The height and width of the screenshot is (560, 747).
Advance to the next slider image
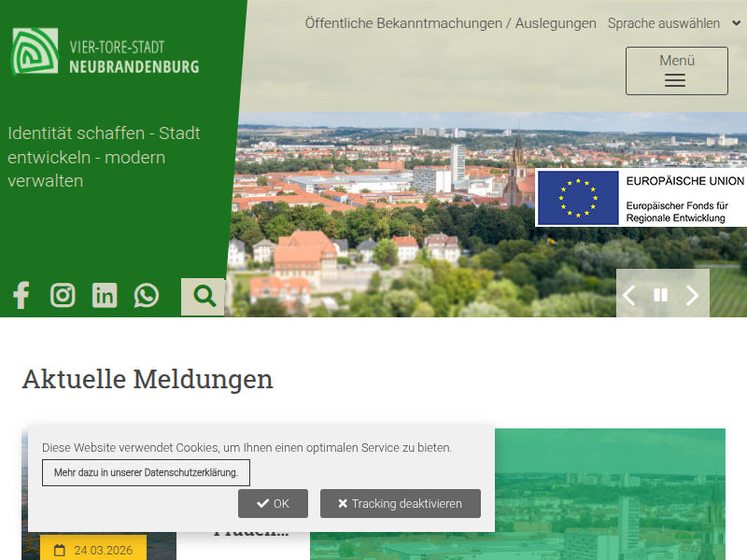692,296
